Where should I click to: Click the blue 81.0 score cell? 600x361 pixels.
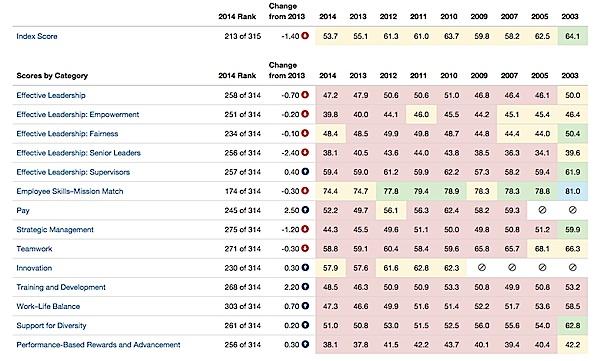coord(572,191)
